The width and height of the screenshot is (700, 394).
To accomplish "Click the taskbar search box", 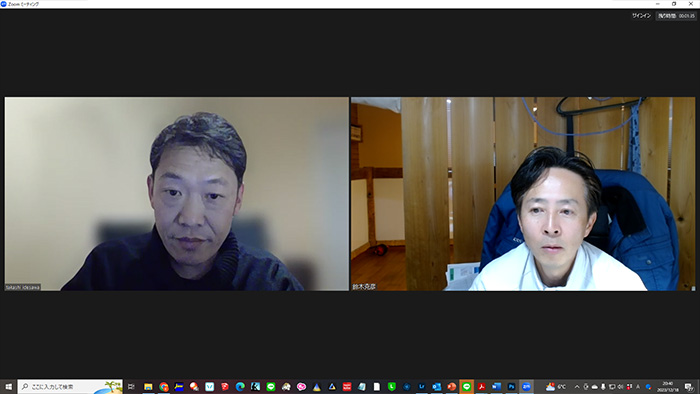I will (x=70, y=386).
